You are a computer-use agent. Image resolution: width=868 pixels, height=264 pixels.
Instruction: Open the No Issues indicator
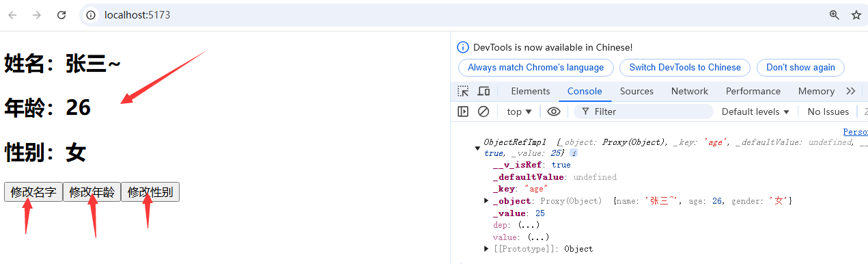828,111
